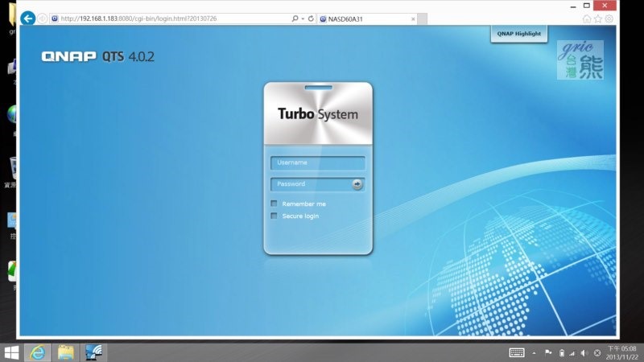Click the battery tray icon
Screen dimensions: 644x362
click(561, 353)
